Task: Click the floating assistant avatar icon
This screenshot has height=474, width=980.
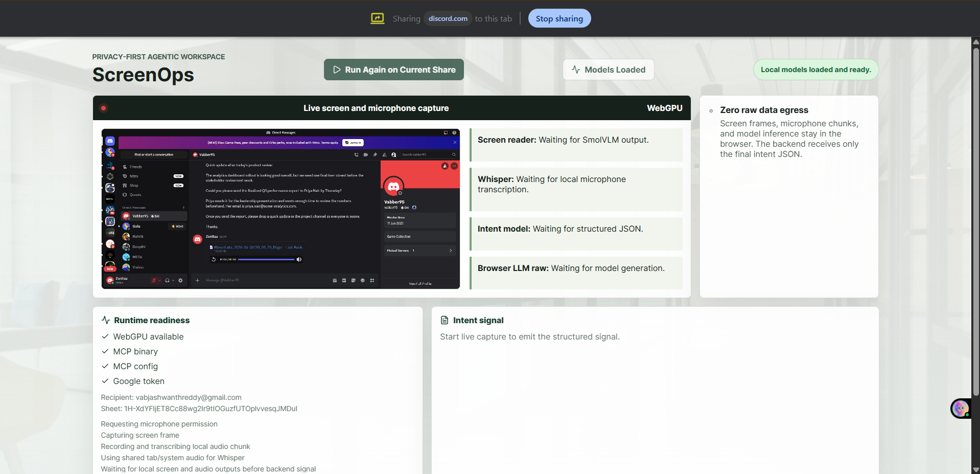Action: coord(961,409)
